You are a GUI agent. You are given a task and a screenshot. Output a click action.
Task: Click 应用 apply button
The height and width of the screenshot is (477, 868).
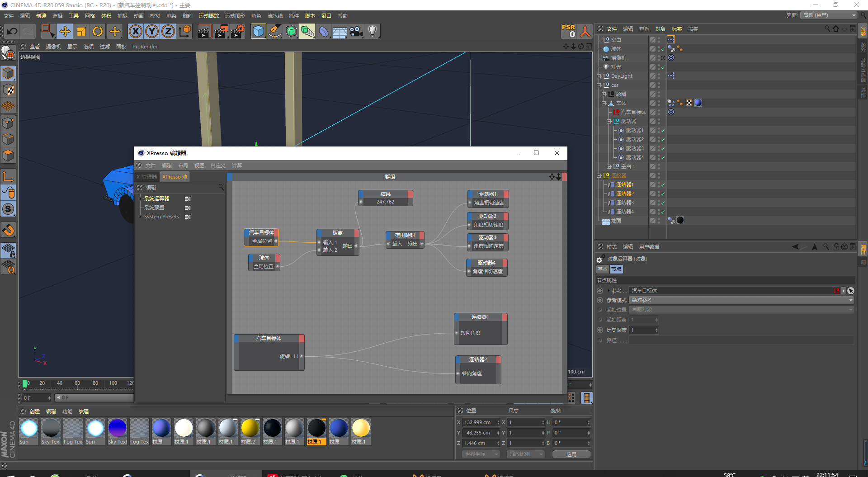point(571,454)
